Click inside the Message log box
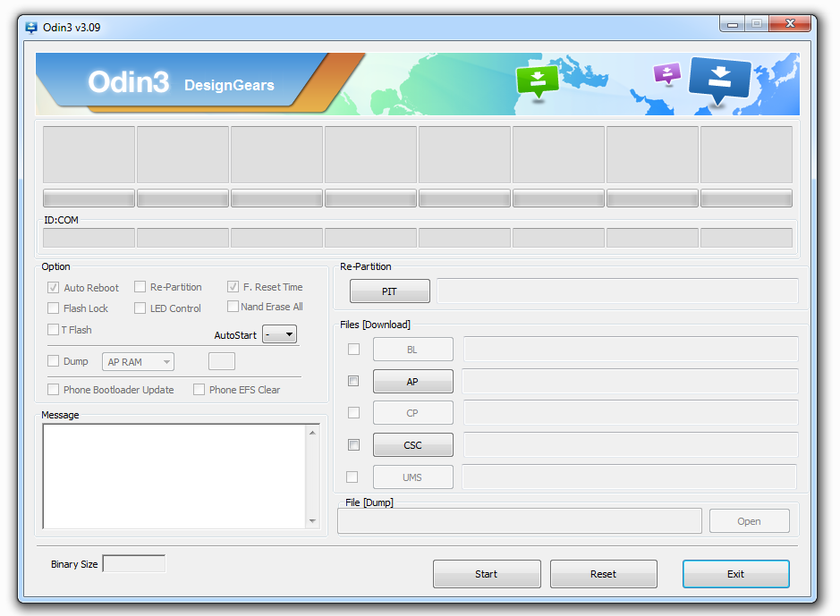The image size is (840, 616). (174, 477)
